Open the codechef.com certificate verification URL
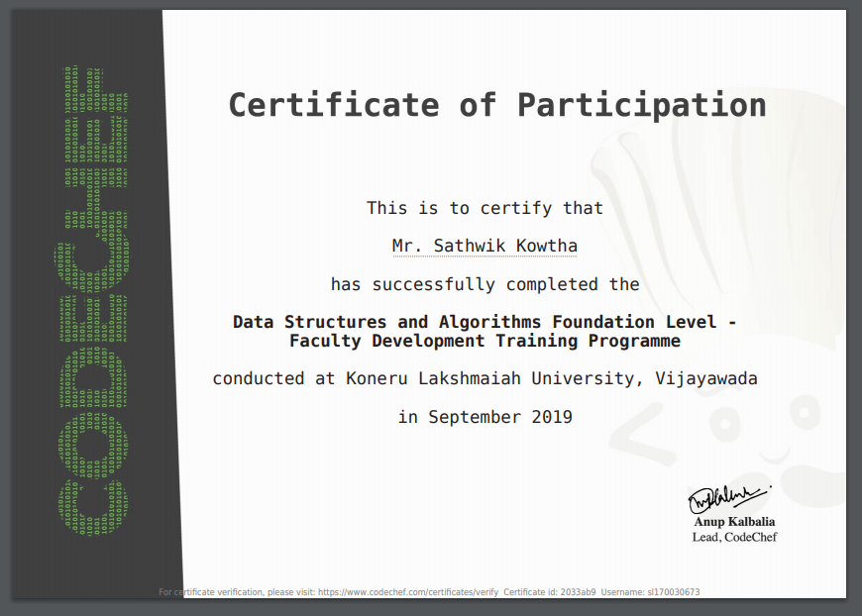This screenshot has height=616, width=862. (x=407, y=592)
